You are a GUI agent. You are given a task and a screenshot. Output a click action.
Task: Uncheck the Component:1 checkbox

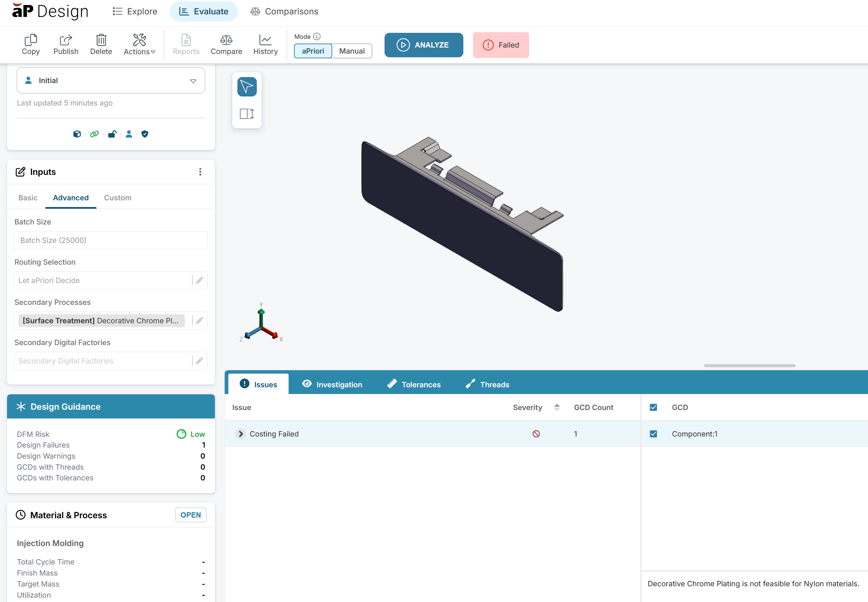click(653, 434)
